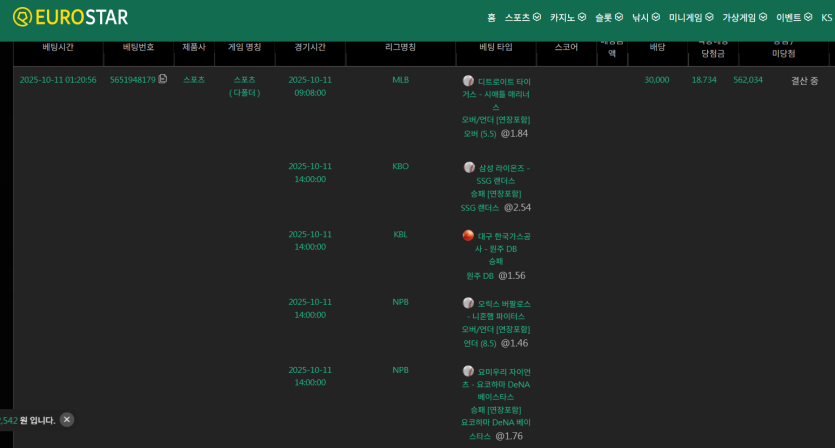Click the 베팅 타입 column header
Viewport: 835px width, 448px height.
click(x=496, y=47)
